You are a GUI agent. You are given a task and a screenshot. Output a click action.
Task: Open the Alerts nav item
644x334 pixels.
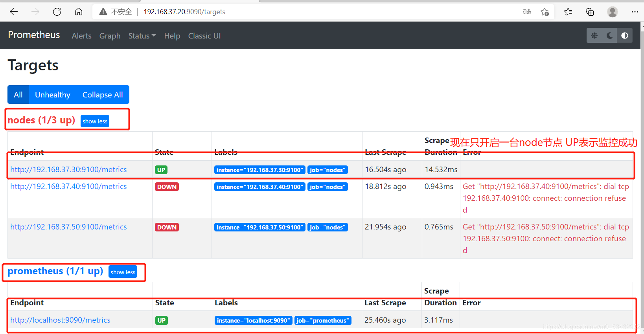(x=82, y=36)
